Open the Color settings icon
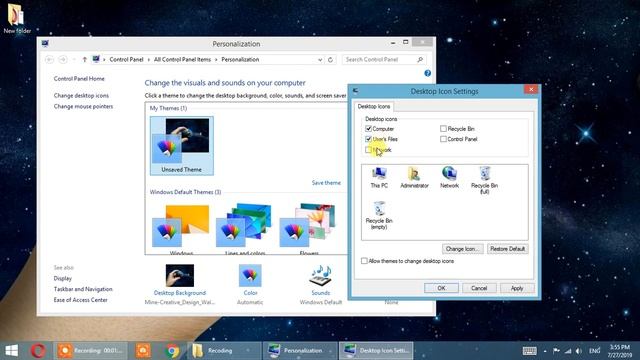The image size is (640, 360). (x=250, y=276)
